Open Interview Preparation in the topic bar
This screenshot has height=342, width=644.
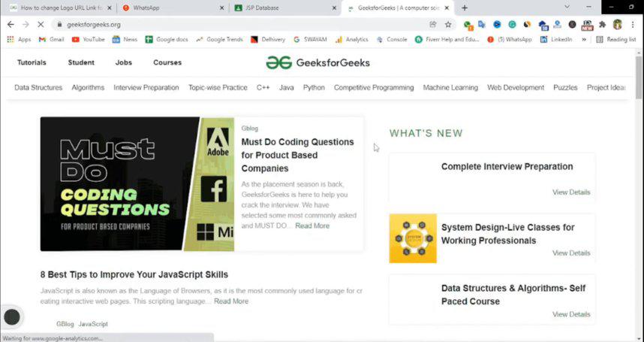coord(146,87)
